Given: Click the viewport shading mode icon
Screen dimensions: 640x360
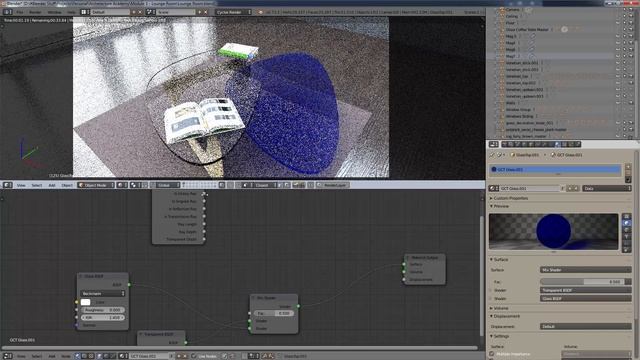Looking at the screenshot, I should coord(121,185).
